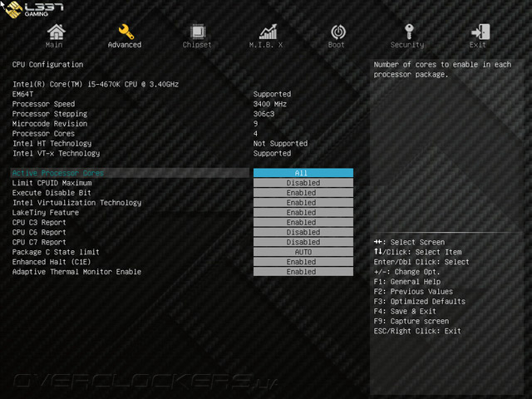532x399 pixels.
Task: Select the Active Processor Cores label
Action: coord(58,173)
